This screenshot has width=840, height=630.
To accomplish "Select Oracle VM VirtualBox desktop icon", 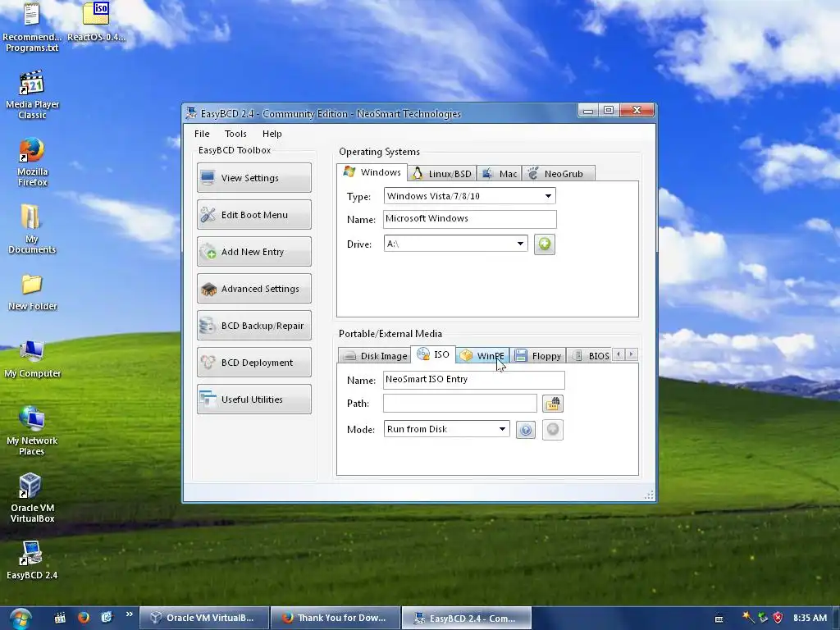I will pyautogui.click(x=32, y=498).
